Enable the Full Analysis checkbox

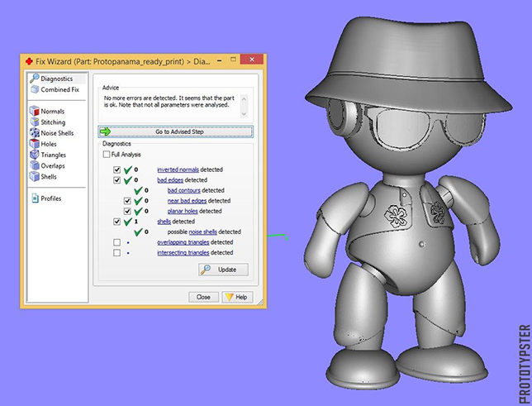point(107,155)
